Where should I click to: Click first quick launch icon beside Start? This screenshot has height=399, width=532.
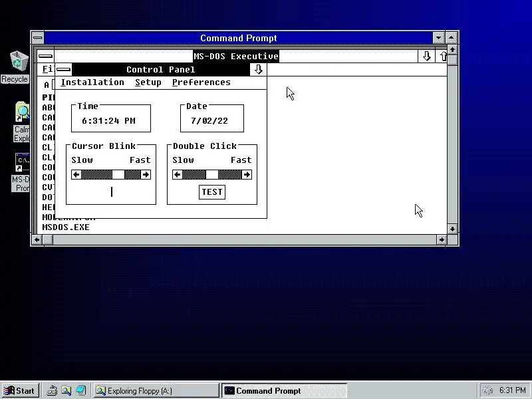point(52,390)
